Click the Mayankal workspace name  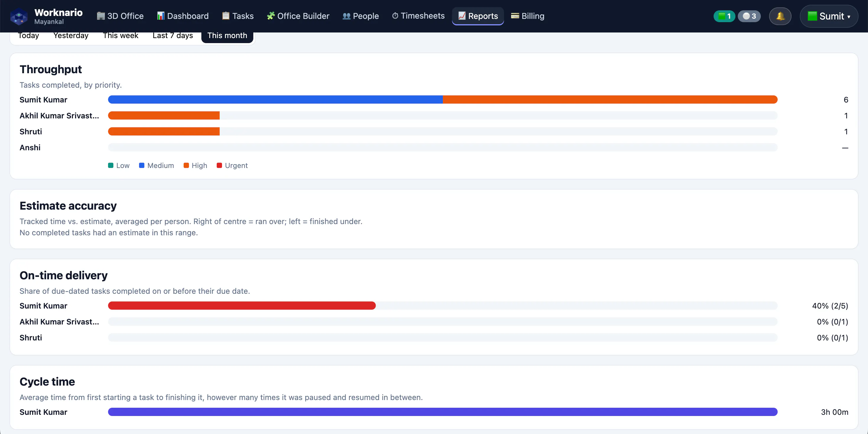click(49, 22)
